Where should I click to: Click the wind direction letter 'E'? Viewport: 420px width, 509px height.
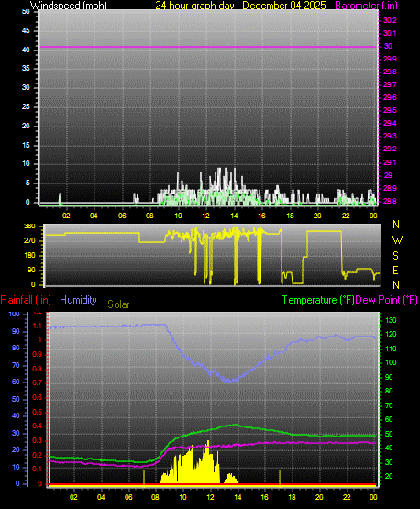395,270
